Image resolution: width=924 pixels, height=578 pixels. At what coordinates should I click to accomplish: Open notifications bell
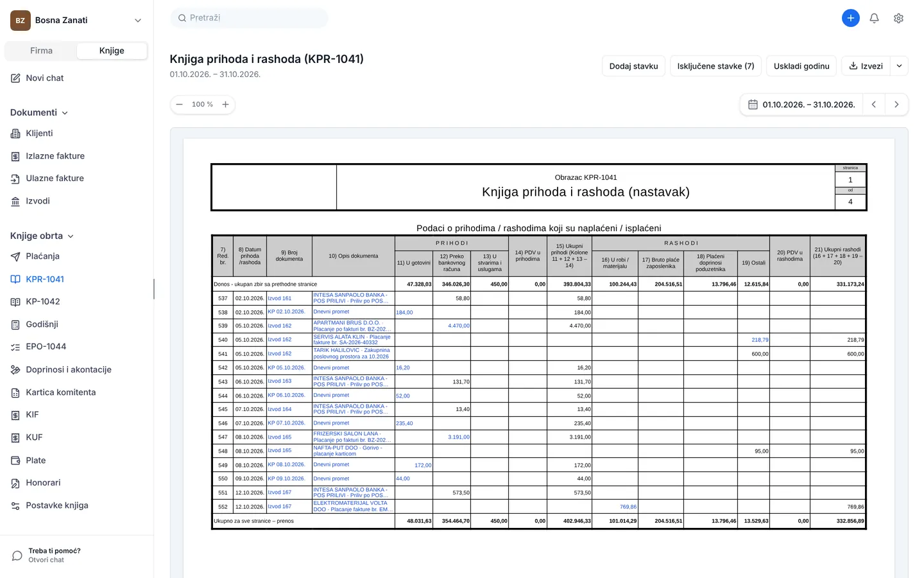(x=874, y=18)
